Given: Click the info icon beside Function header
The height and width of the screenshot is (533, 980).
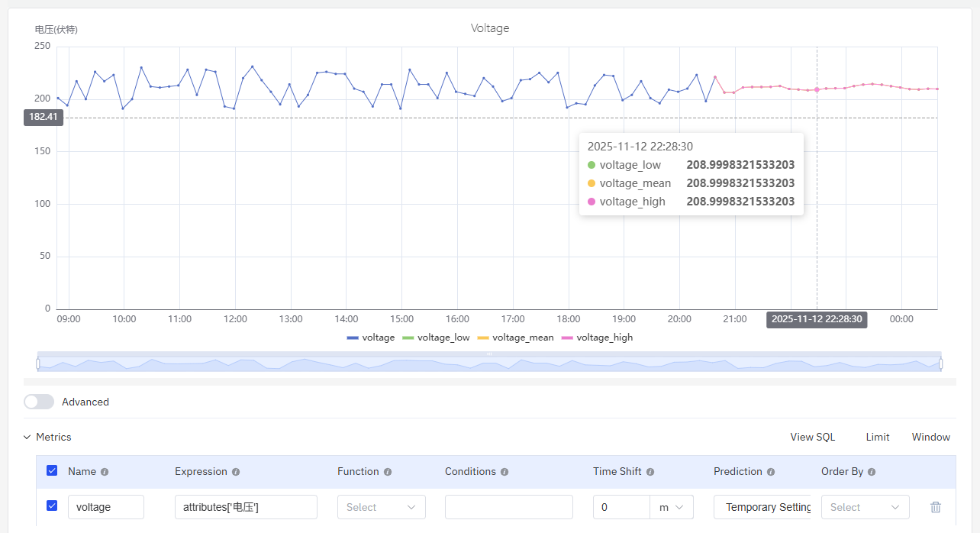Looking at the screenshot, I should pyautogui.click(x=388, y=471).
